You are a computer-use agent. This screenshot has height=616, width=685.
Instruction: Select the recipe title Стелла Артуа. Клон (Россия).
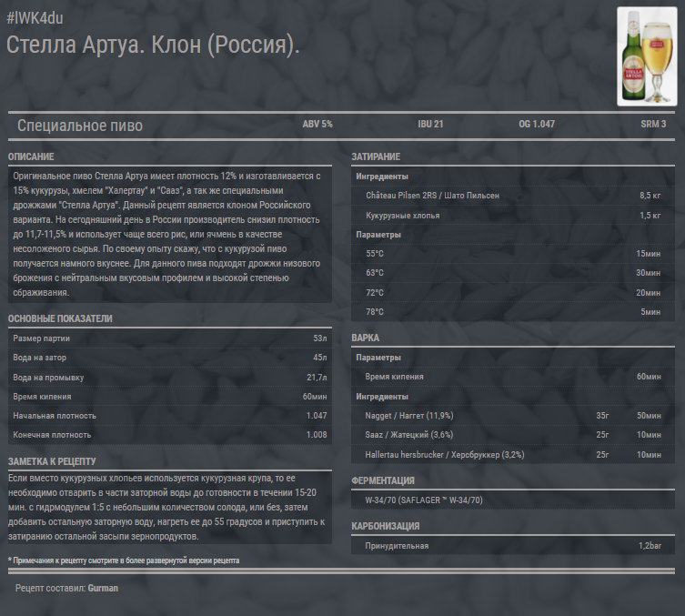tap(154, 45)
